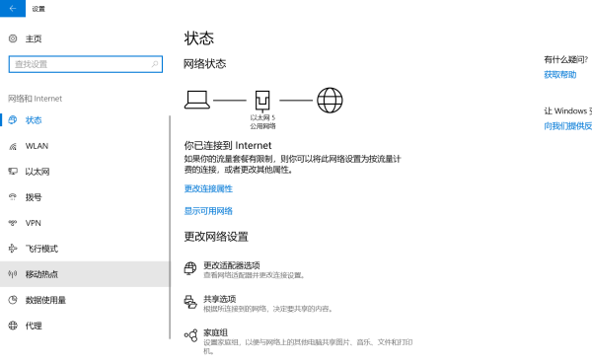Click the 拨号 dial-up icon
The image size is (592, 364).
13,197
